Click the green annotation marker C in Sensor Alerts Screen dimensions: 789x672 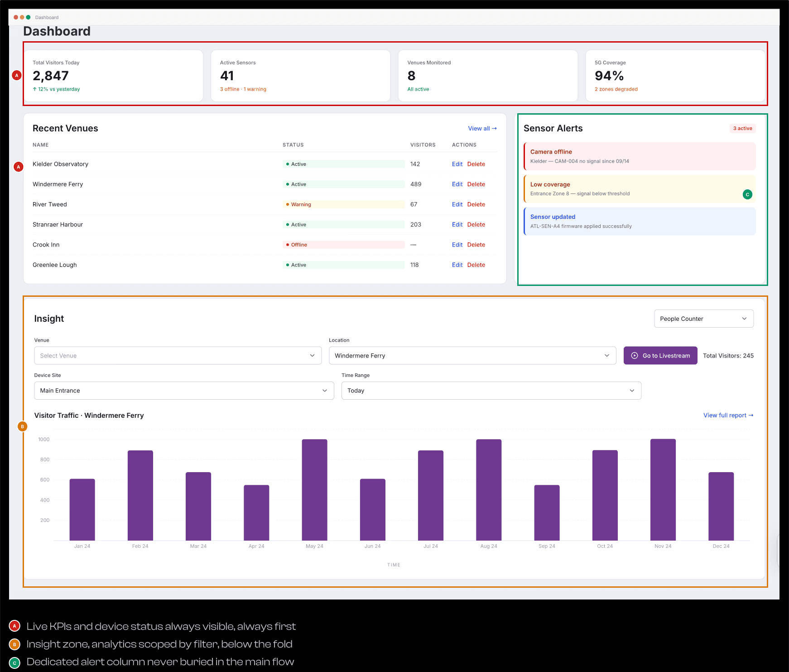click(x=748, y=194)
